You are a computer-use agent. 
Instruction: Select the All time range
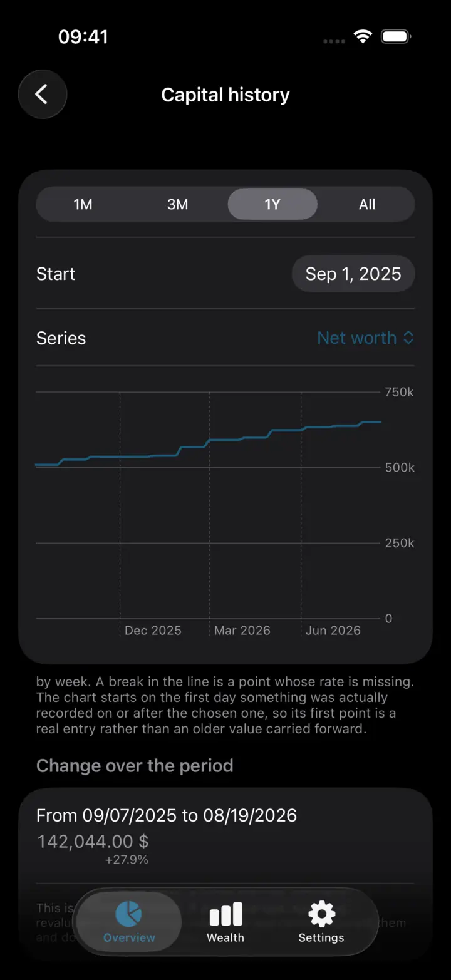[x=367, y=204]
